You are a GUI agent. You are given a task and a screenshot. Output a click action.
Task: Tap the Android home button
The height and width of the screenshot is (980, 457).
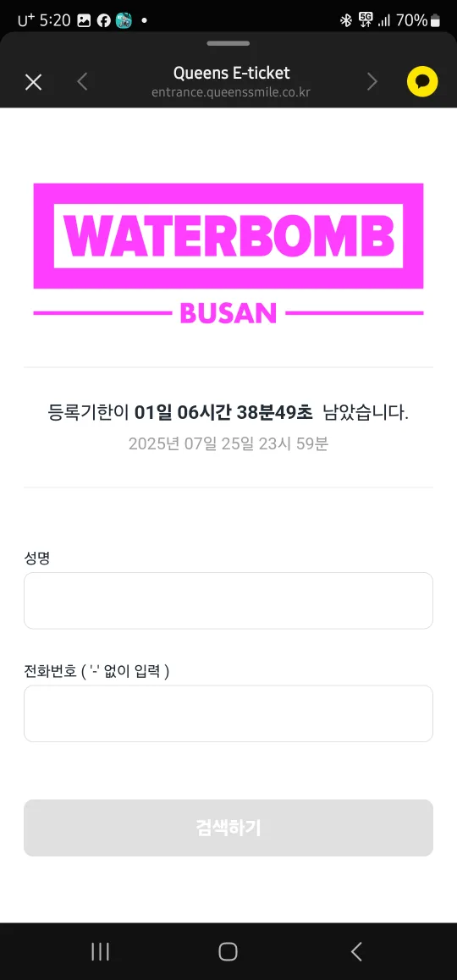(x=228, y=951)
